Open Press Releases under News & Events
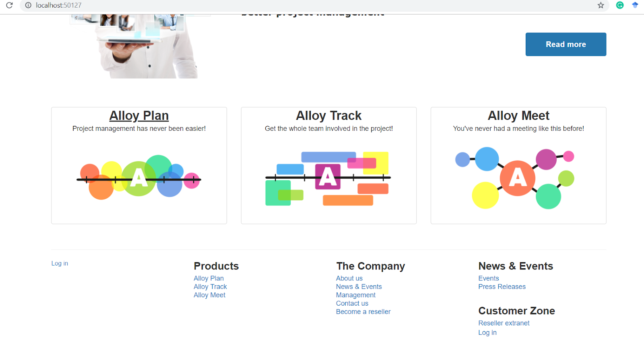Screen dimensions: 644x358 [x=502, y=287]
